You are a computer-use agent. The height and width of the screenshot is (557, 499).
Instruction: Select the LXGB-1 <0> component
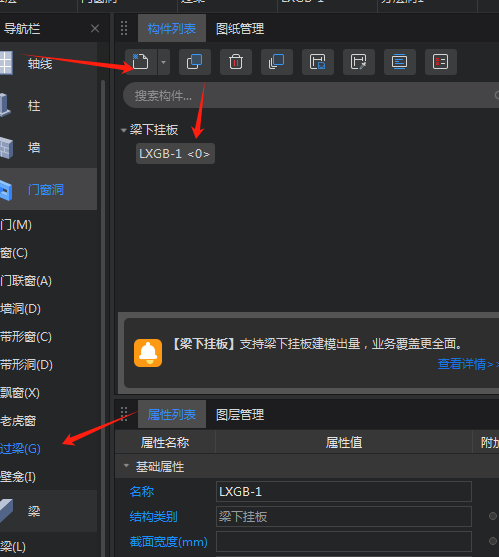click(175, 154)
